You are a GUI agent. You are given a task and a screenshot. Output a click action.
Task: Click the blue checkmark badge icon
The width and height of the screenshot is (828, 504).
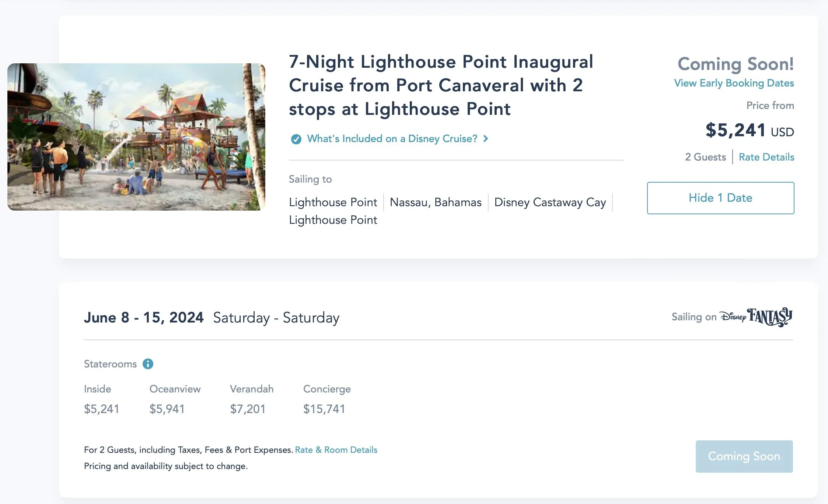(296, 139)
